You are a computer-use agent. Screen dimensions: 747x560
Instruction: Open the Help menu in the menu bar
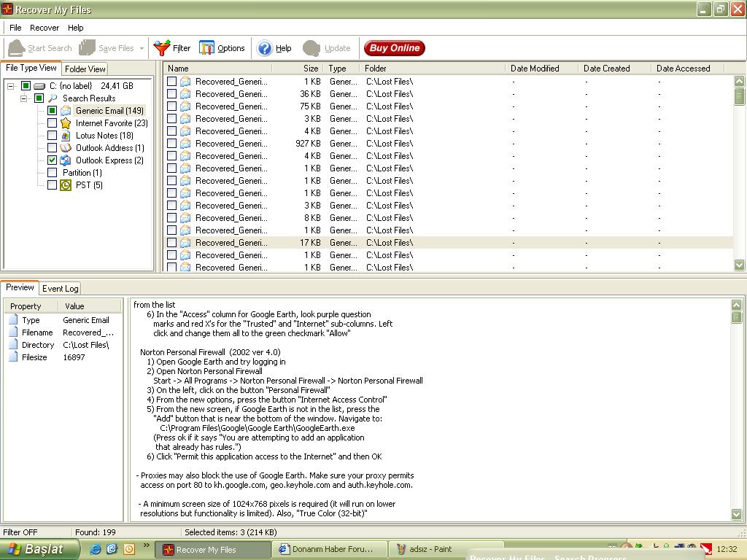pyautogui.click(x=75, y=28)
